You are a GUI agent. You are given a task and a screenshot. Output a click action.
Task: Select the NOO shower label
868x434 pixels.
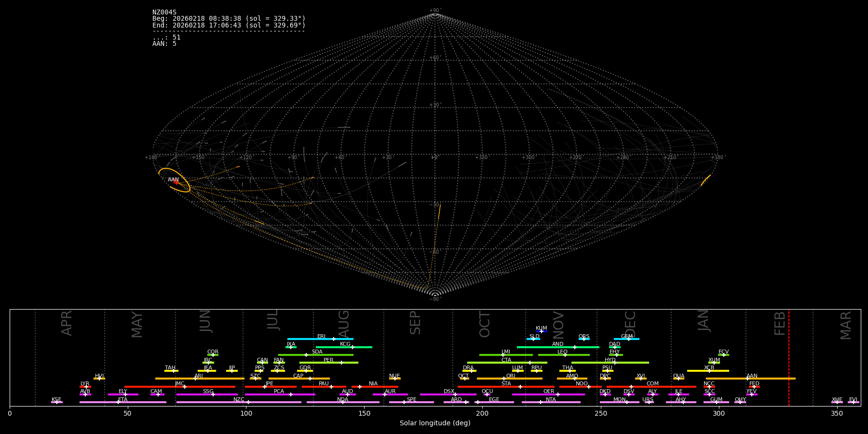click(582, 384)
